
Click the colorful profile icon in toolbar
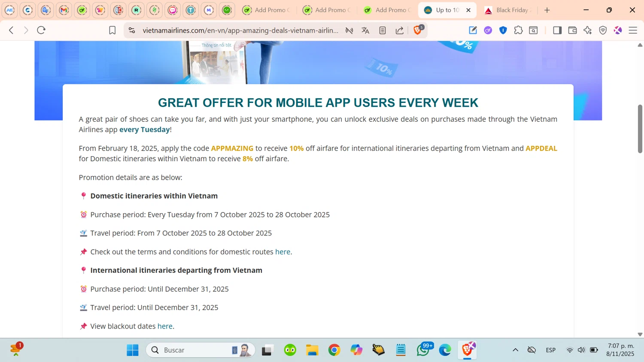click(618, 30)
